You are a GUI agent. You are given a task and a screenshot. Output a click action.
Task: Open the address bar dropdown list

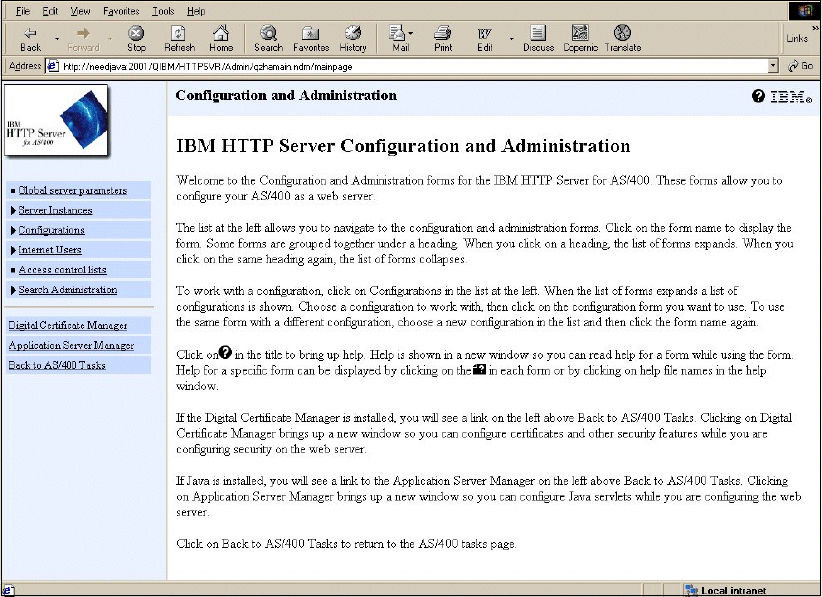[773, 66]
